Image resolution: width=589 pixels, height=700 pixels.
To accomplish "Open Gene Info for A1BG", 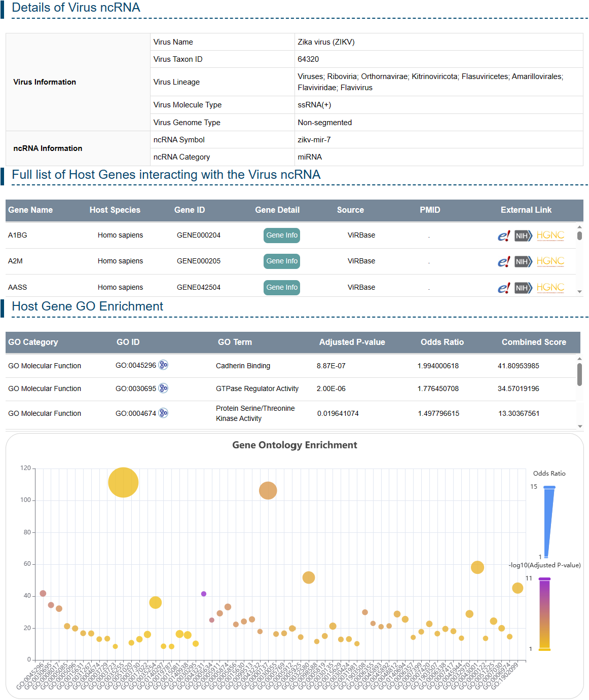I will click(x=282, y=236).
